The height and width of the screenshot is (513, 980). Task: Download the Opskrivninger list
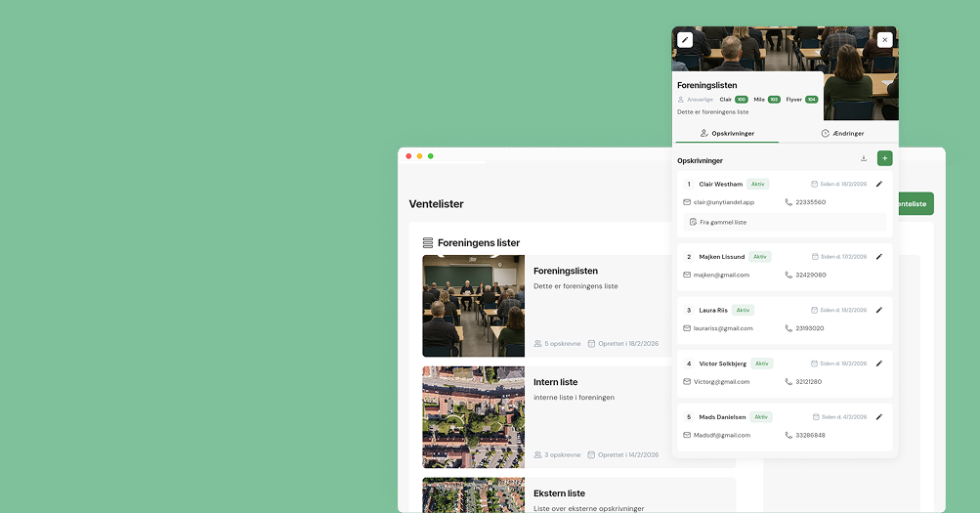pyautogui.click(x=863, y=158)
